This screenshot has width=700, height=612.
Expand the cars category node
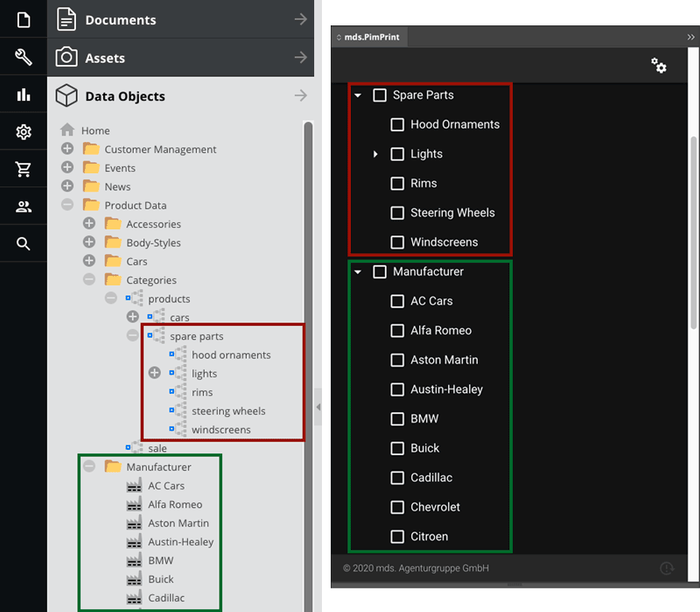coord(133,317)
